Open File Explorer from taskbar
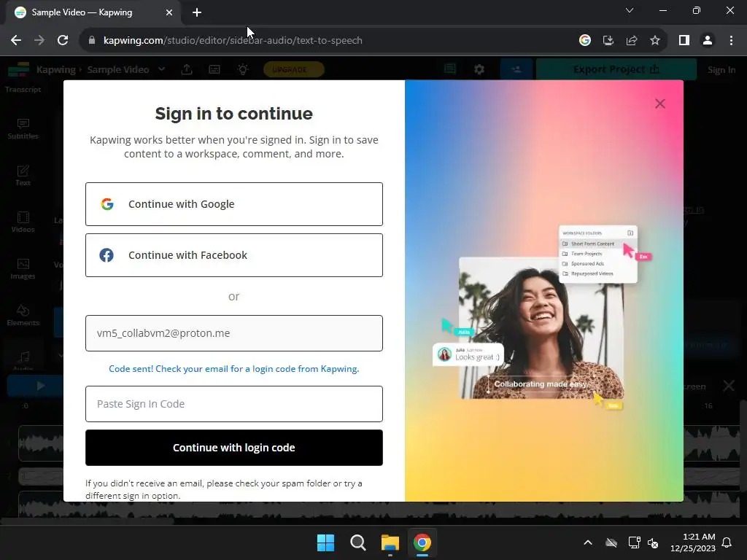The image size is (747, 560). (390, 542)
